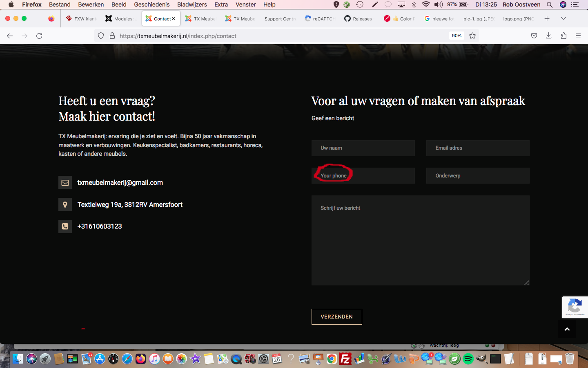This screenshot has height=368, width=588.
Task: Open the Photos app in the Dock
Action: pos(182,359)
